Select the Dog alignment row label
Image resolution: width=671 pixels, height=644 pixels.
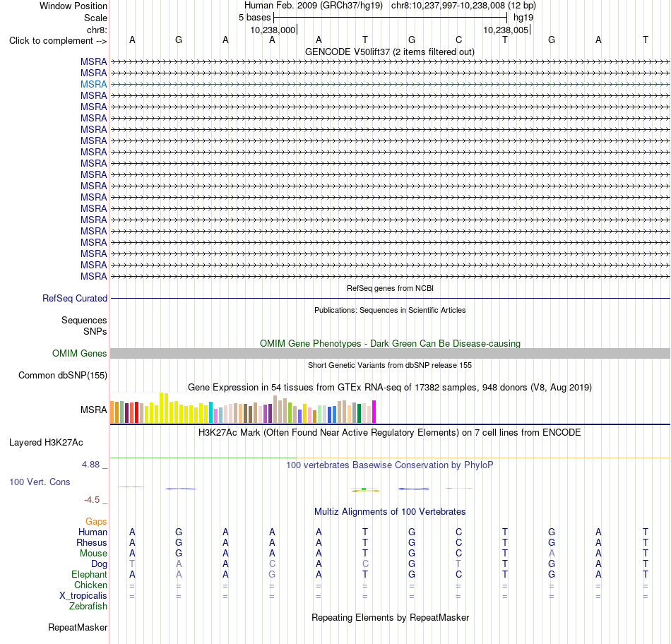(x=99, y=564)
